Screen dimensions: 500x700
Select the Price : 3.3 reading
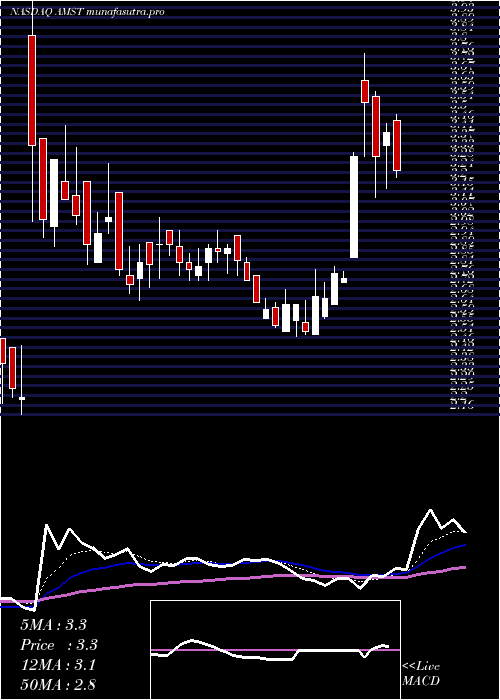coord(59,645)
